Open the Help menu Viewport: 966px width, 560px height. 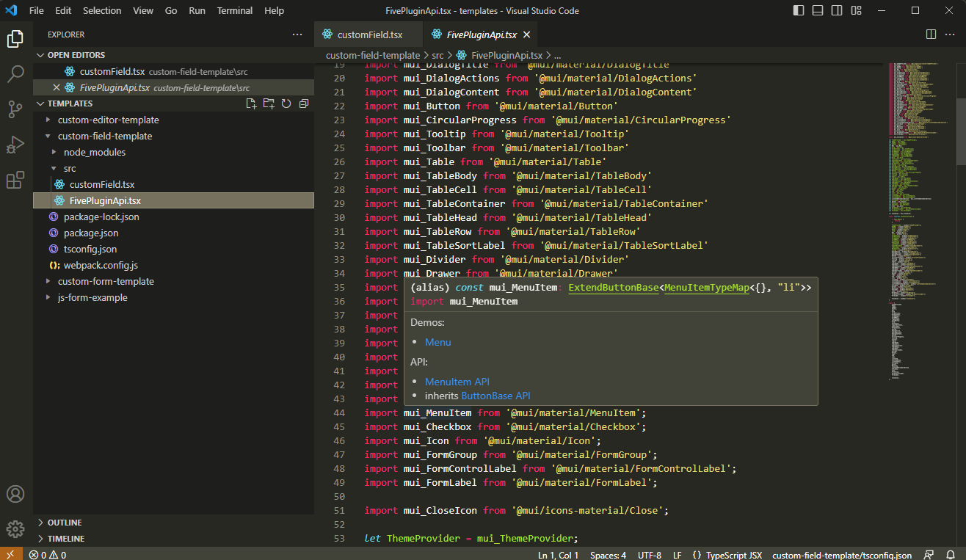coord(274,11)
